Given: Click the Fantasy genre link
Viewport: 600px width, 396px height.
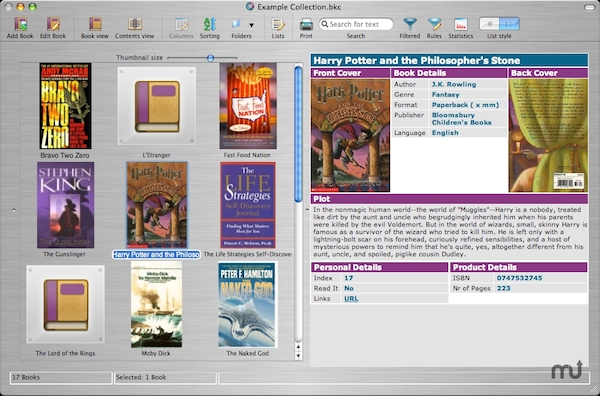Looking at the screenshot, I should [x=445, y=95].
